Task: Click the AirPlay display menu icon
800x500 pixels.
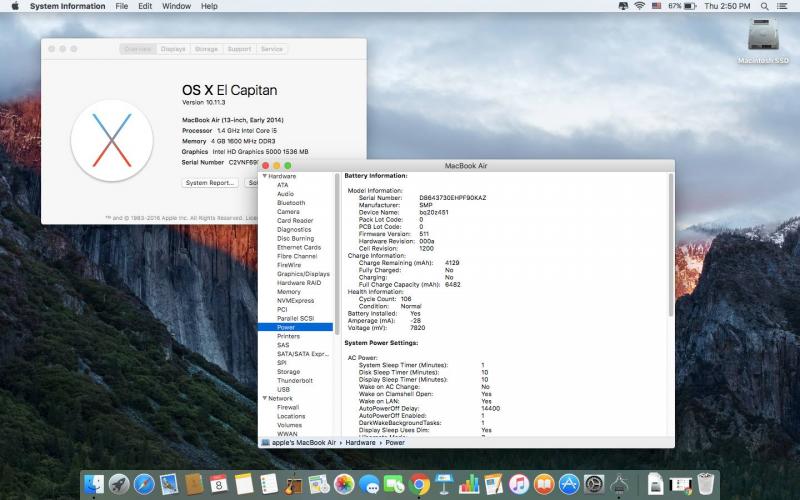Action: (623, 6)
